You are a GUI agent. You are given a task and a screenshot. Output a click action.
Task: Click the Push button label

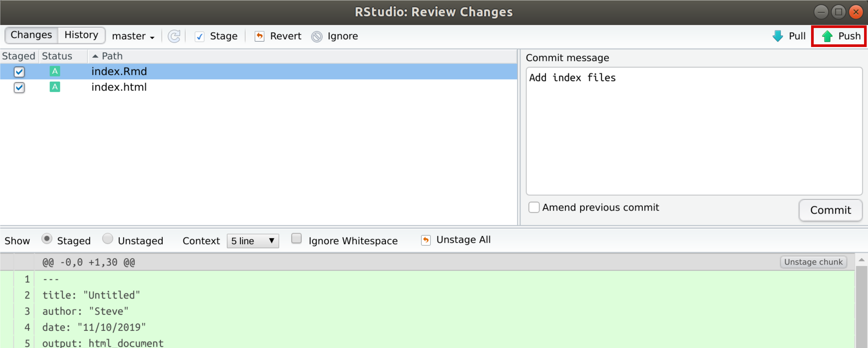tap(849, 36)
